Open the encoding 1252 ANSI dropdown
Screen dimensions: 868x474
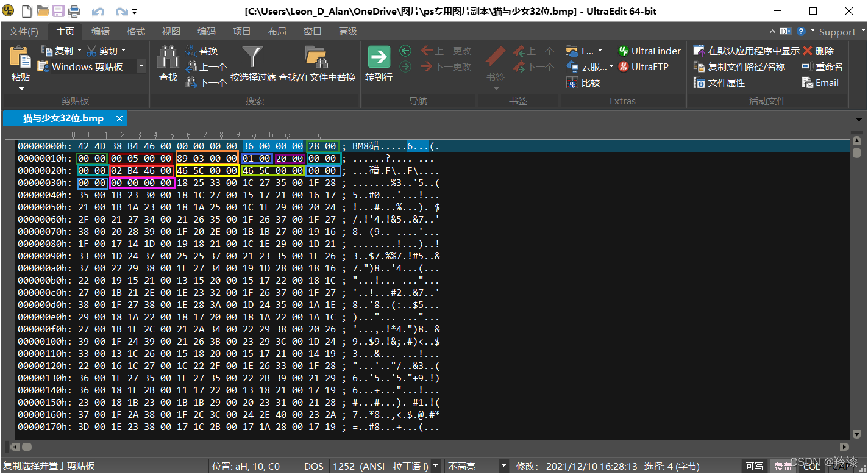(436, 466)
